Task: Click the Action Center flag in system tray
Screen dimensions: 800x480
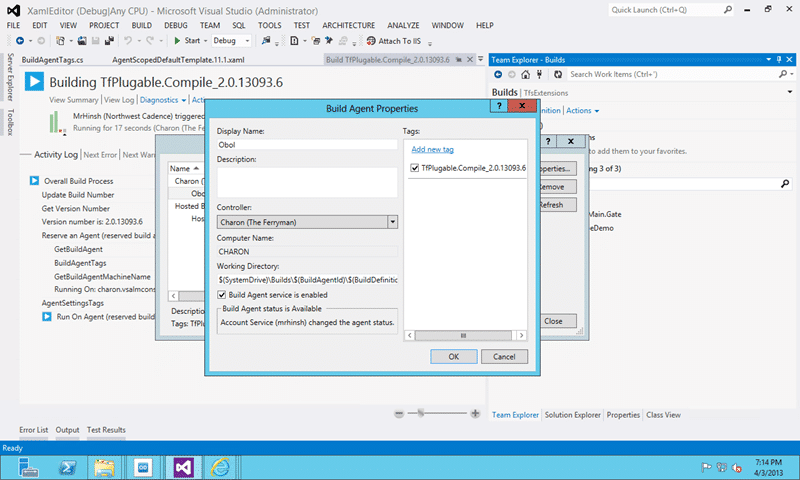Action: [706, 467]
